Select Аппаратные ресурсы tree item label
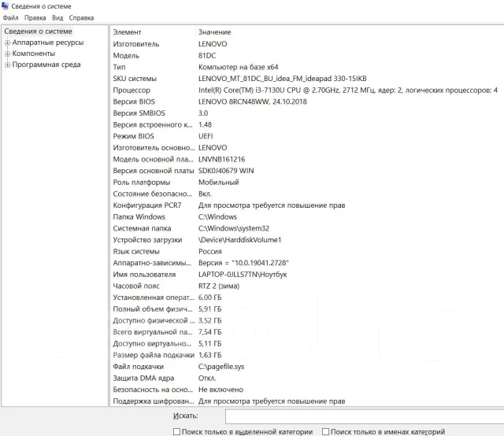The width and height of the screenshot is (504, 436). tap(48, 42)
